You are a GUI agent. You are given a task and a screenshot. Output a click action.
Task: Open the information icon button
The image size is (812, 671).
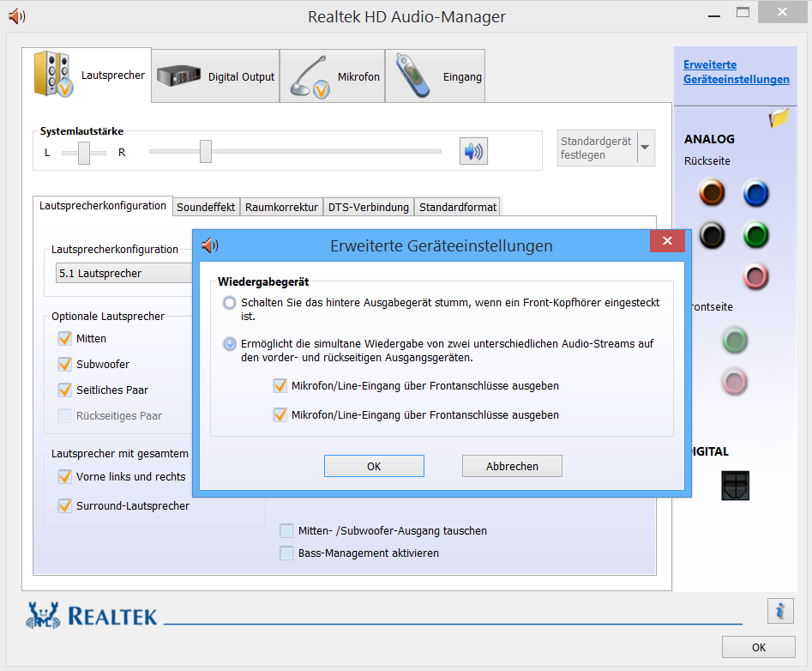coord(780,611)
